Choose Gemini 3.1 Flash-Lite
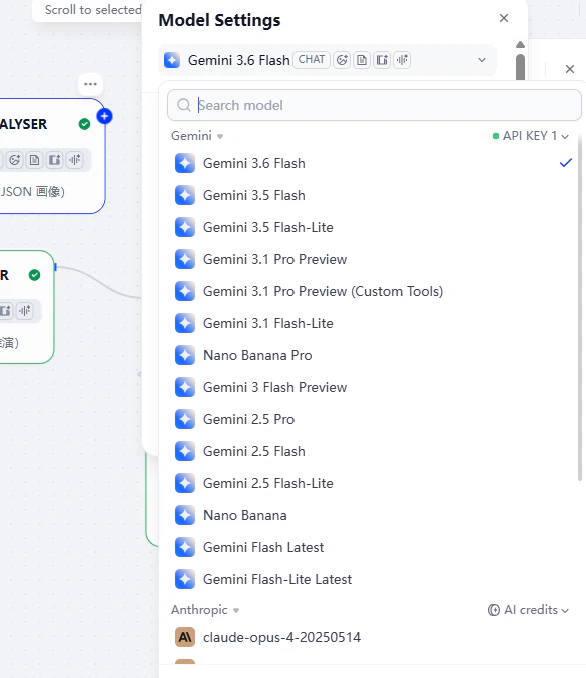586x678 pixels. coord(372,323)
